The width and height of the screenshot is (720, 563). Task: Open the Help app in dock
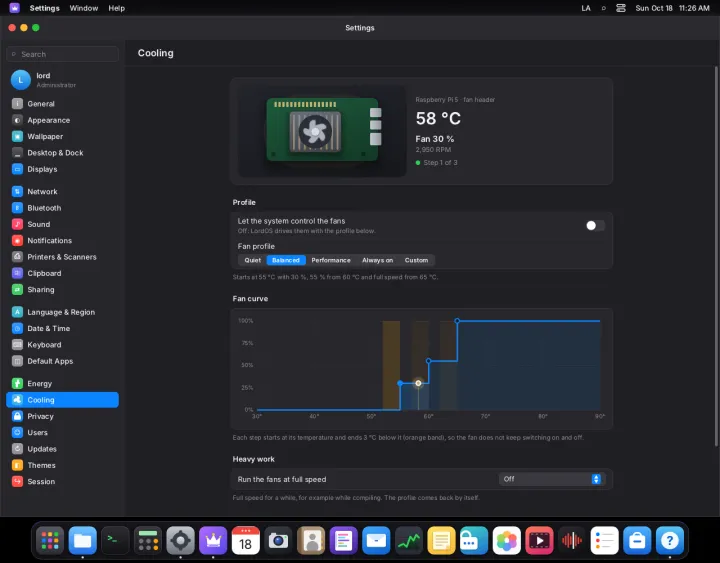(670, 540)
